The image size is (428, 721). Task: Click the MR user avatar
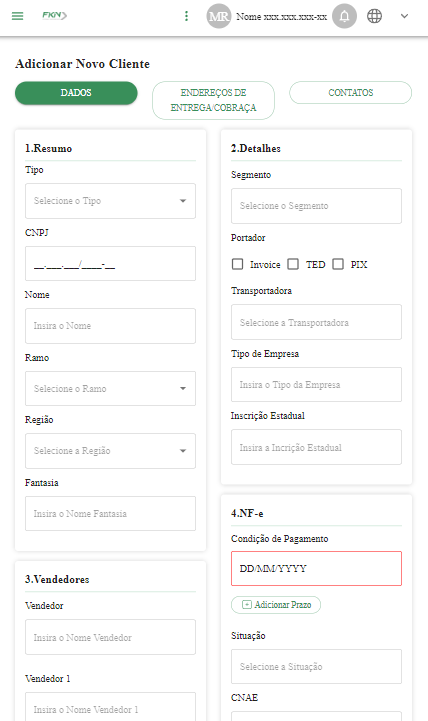click(x=218, y=16)
